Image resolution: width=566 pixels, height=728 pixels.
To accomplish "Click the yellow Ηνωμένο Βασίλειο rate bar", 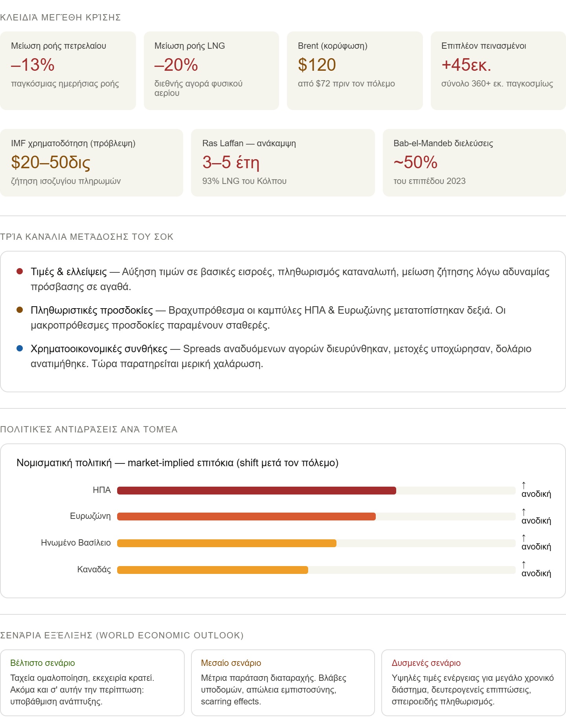I will click(226, 543).
